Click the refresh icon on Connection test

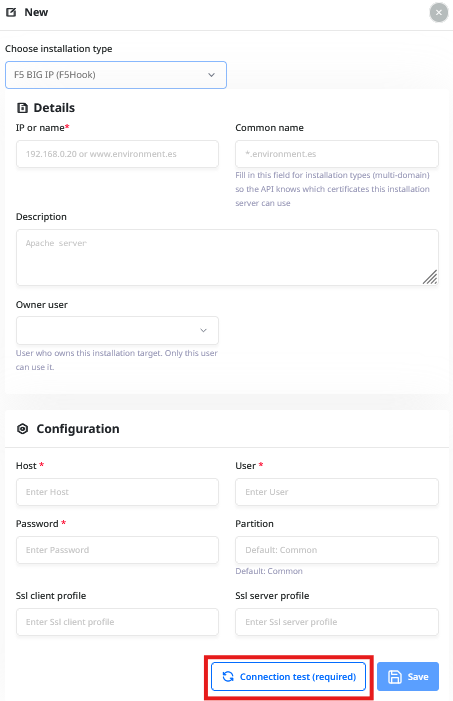(228, 676)
